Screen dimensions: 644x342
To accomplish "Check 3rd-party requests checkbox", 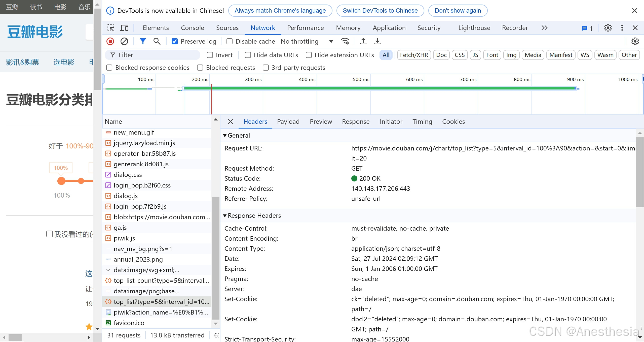I will click(x=266, y=68).
